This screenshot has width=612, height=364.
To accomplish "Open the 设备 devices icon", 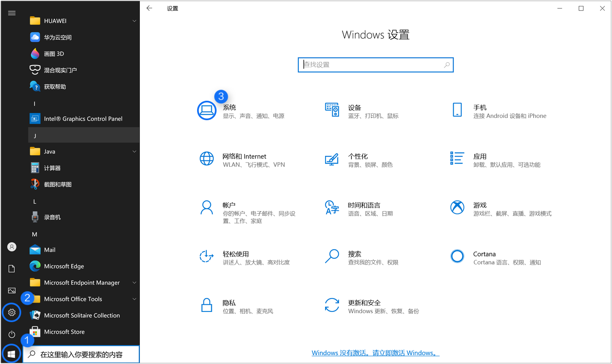I will 332,110.
